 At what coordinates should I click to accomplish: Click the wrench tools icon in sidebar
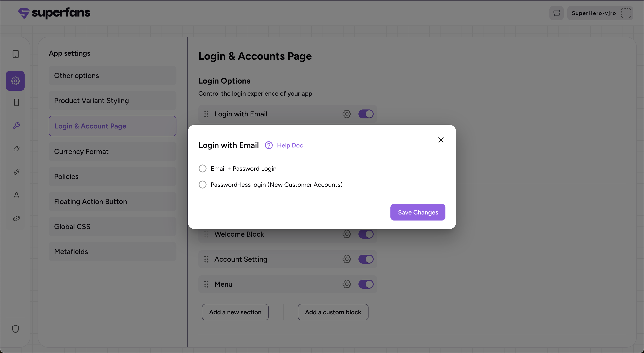pos(17,125)
